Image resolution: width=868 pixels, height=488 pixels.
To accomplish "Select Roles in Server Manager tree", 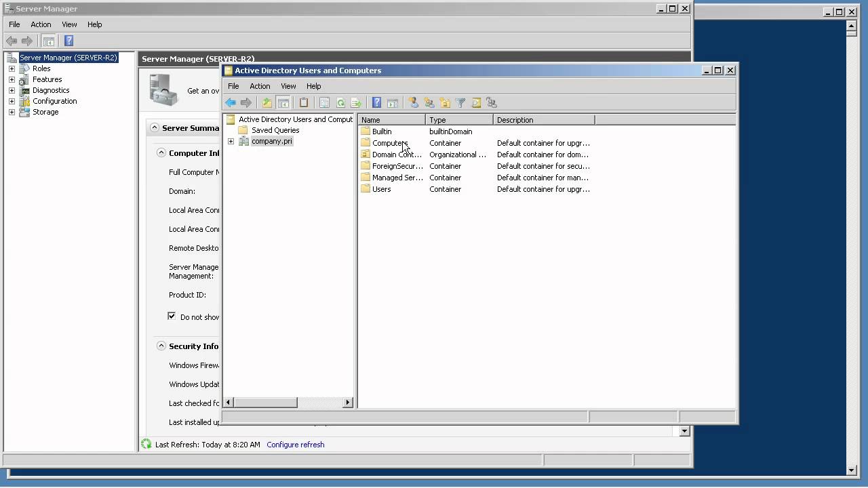I will (x=41, y=68).
